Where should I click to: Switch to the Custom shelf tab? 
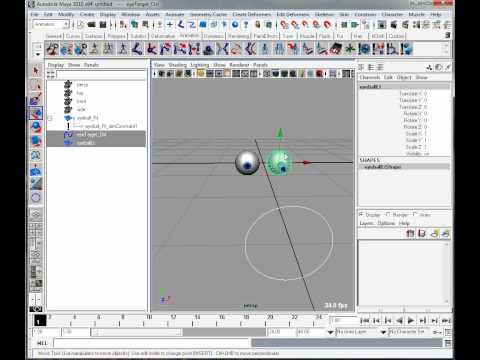coord(396,36)
